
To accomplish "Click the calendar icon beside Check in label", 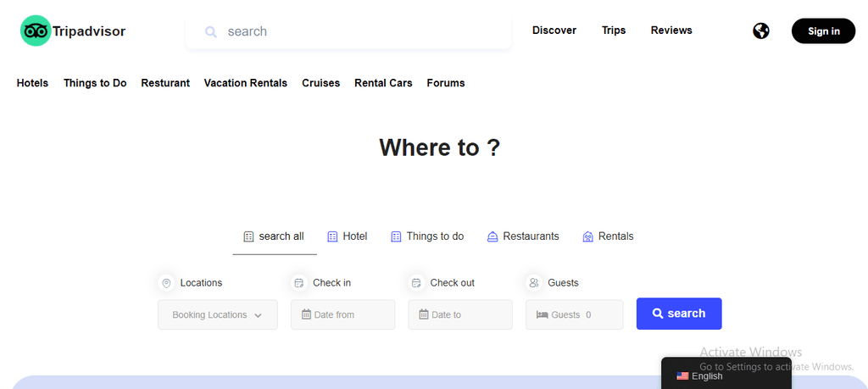I will point(299,283).
